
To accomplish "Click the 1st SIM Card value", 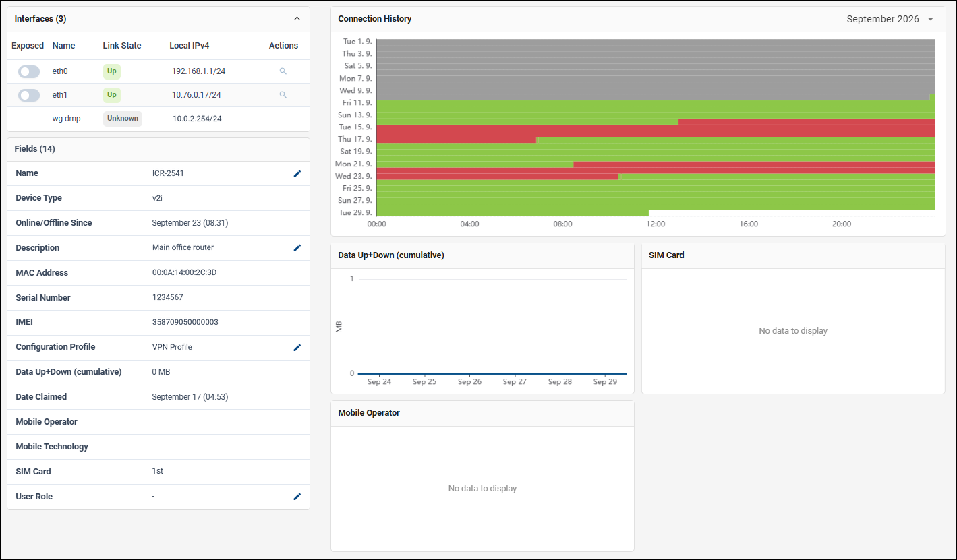I will (x=158, y=471).
